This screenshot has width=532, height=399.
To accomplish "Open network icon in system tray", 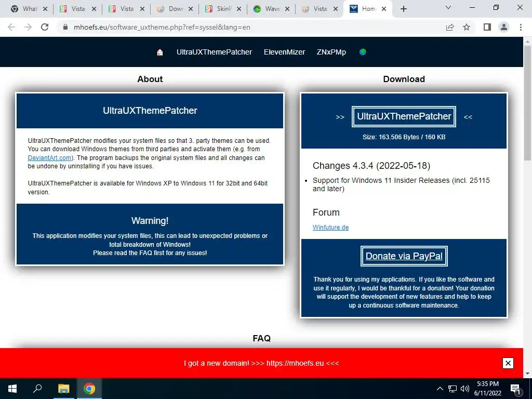I will tap(453, 389).
